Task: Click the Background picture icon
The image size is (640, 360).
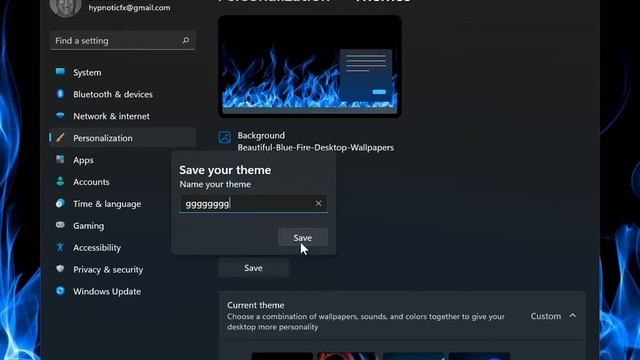Action: (224, 137)
